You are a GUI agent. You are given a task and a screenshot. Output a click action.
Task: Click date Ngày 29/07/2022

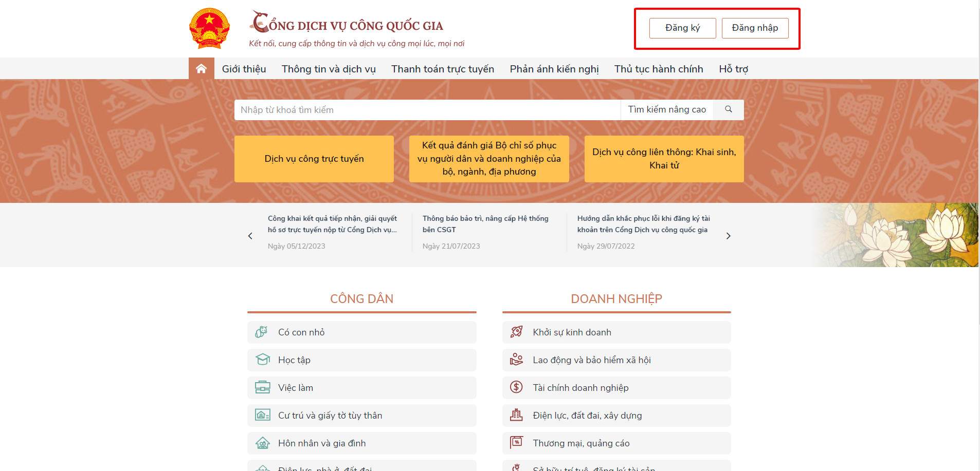coord(606,246)
